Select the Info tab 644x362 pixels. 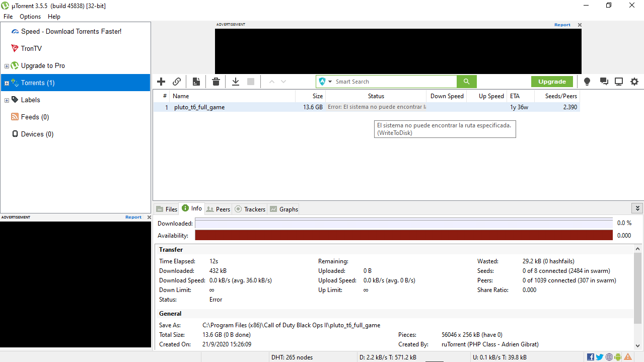point(192,208)
